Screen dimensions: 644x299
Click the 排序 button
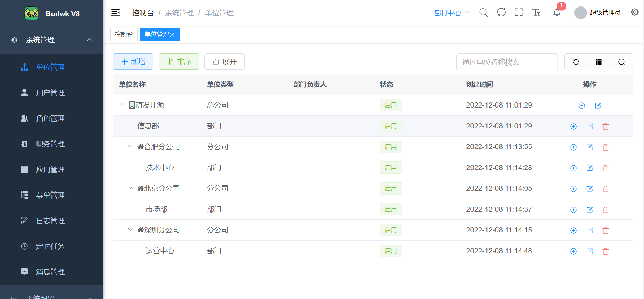tap(179, 61)
